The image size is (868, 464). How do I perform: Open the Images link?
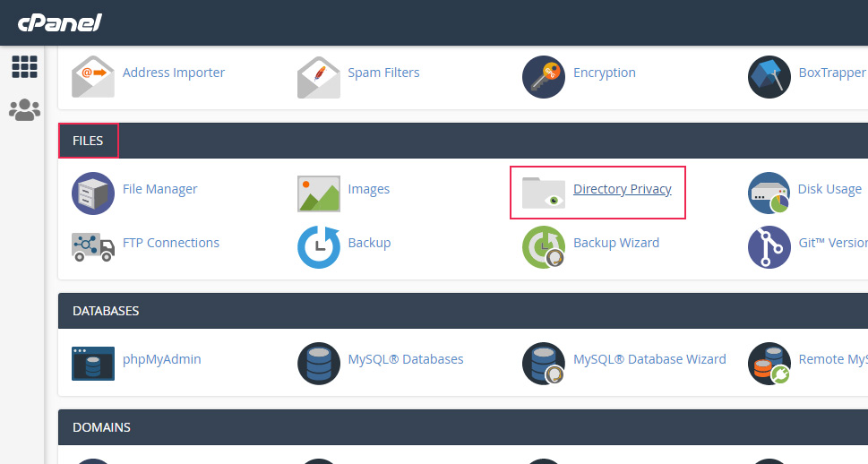tap(369, 189)
